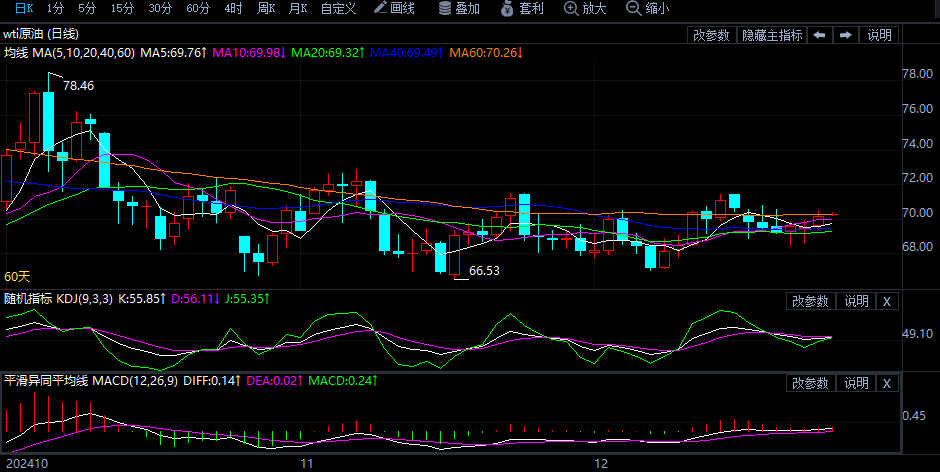Close the KDJ indicator panel

(x=887, y=301)
